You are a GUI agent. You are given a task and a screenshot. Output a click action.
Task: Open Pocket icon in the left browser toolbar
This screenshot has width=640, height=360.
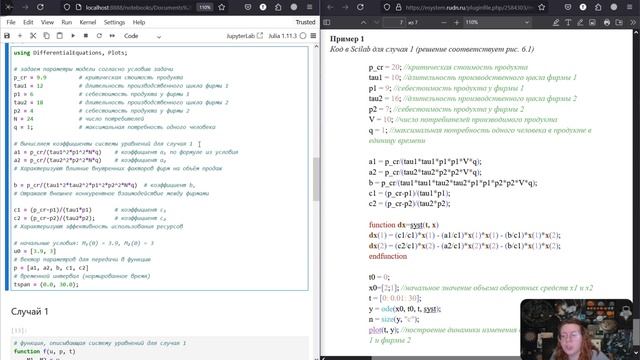pos(248,7)
